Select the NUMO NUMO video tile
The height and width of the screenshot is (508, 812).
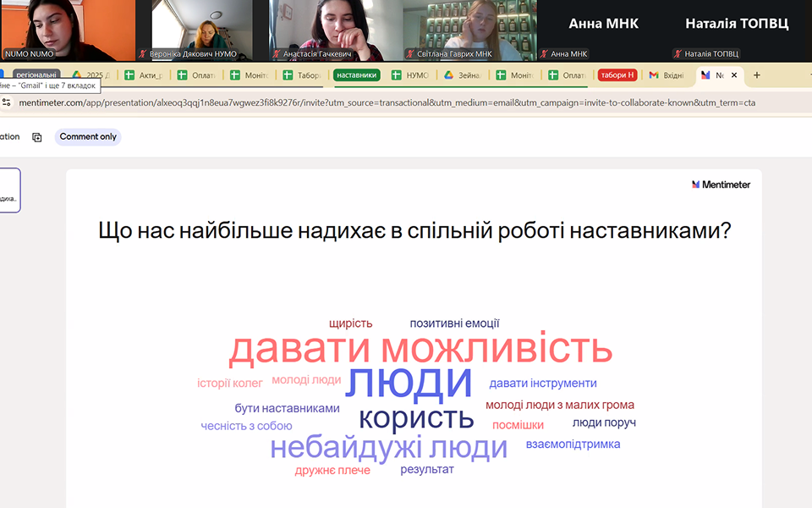click(x=68, y=30)
